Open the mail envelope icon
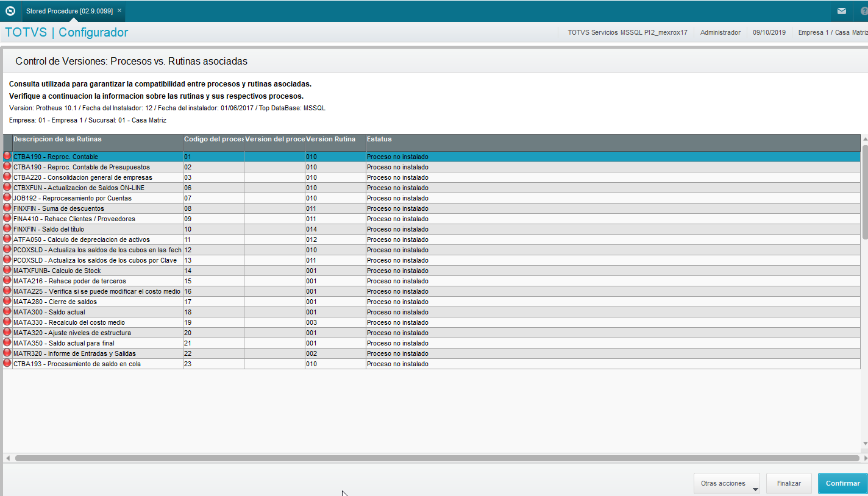The height and width of the screenshot is (496, 868). (842, 11)
